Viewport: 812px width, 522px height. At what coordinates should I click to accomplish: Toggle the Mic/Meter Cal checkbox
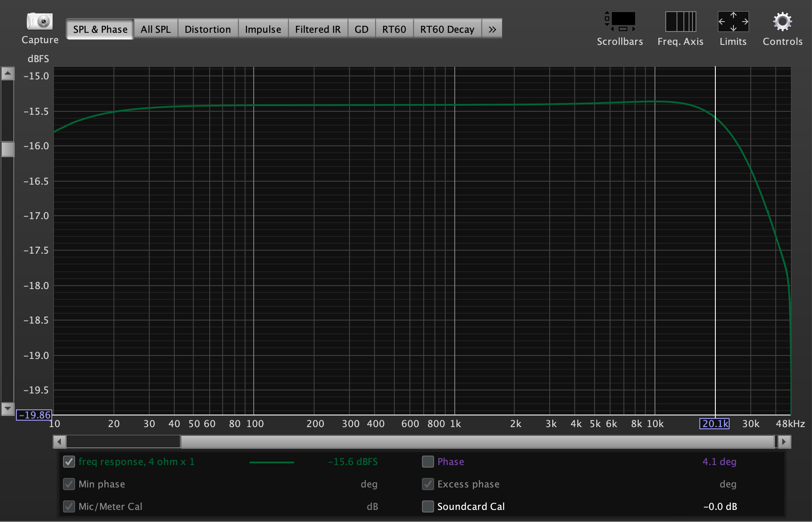[69, 506]
